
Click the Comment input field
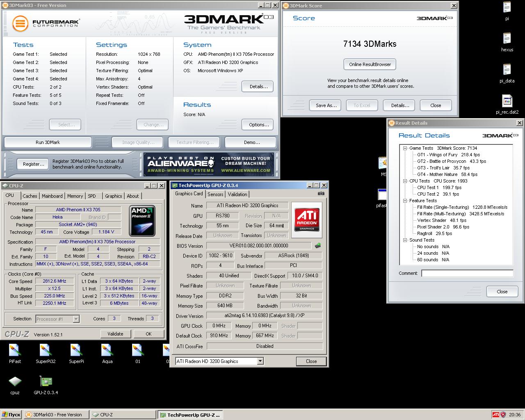(x=467, y=273)
